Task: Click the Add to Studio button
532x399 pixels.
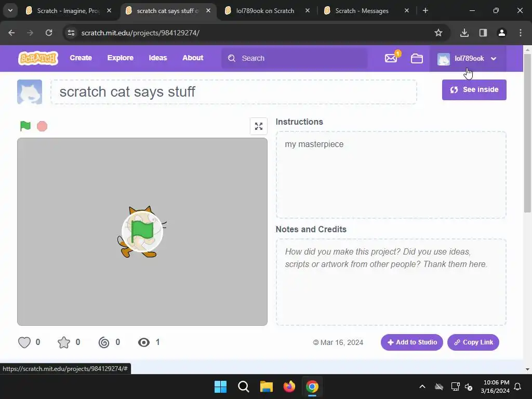Action: [x=411, y=342]
